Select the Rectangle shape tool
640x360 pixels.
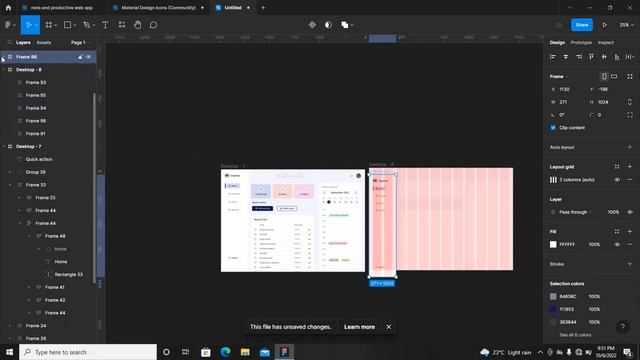point(67,25)
